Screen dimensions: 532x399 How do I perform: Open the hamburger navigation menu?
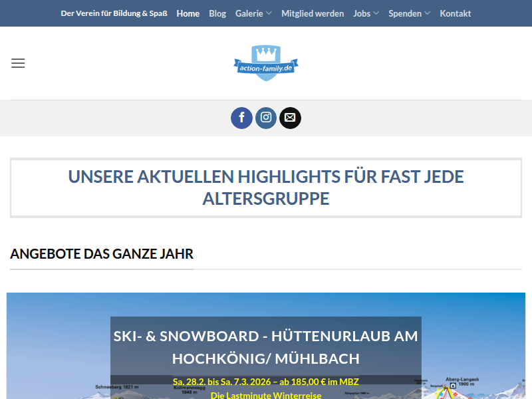(x=18, y=63)
